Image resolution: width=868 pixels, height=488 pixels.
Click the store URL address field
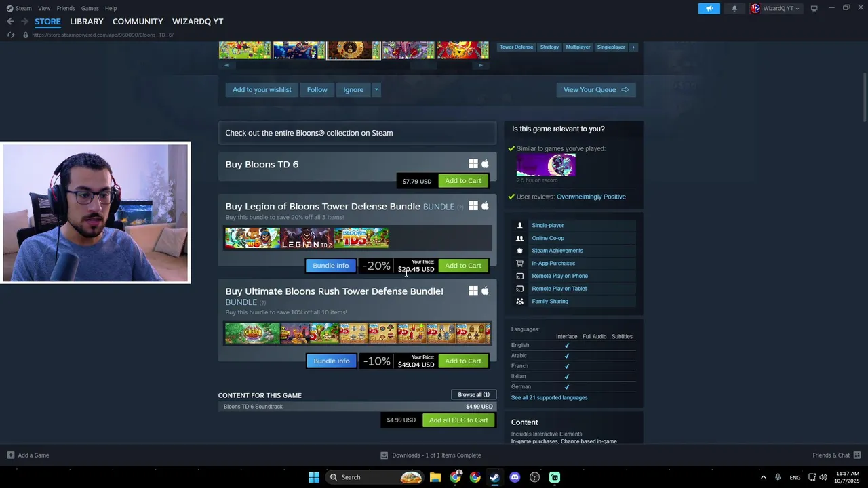tap(102, 35)
